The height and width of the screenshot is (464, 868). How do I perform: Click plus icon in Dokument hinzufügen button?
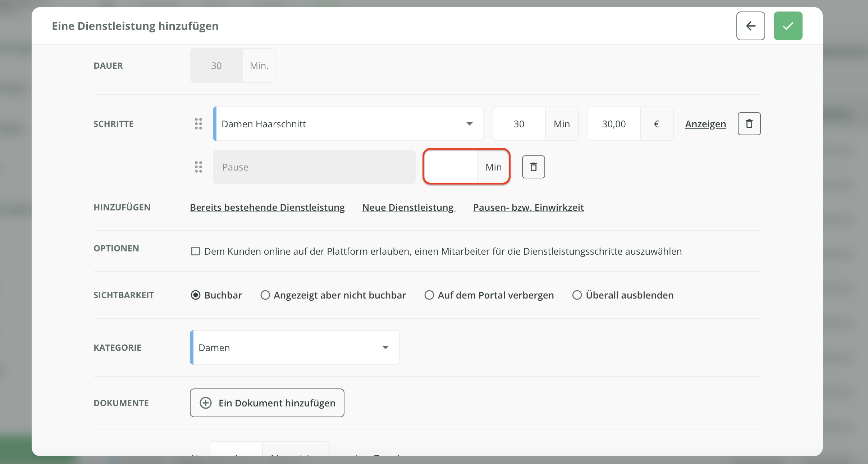(206, 403)
